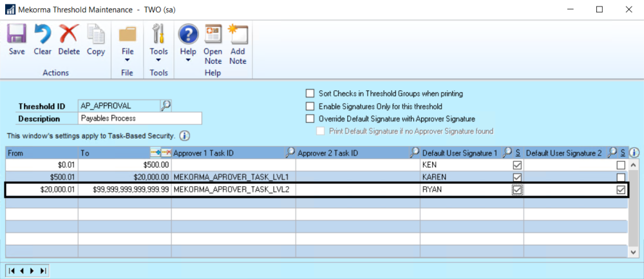Click the Description field Payables Process

[140, 119]
